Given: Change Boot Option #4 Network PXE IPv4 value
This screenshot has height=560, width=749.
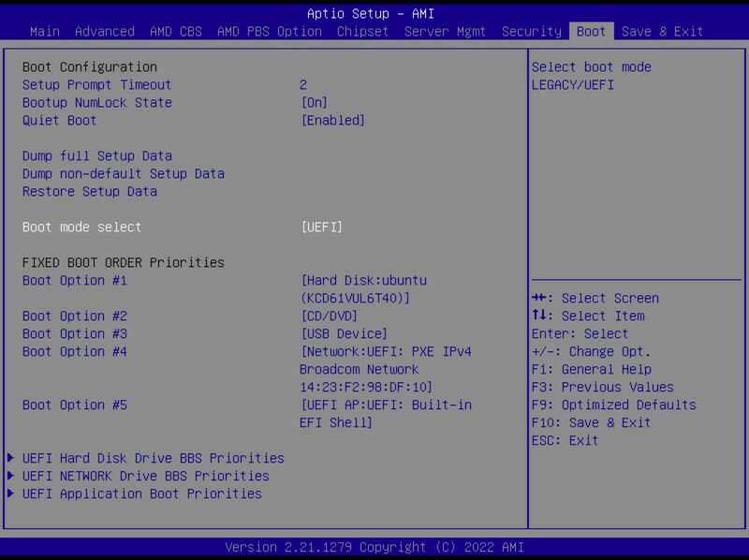Looking at the screenshot, I should [386, 369].
